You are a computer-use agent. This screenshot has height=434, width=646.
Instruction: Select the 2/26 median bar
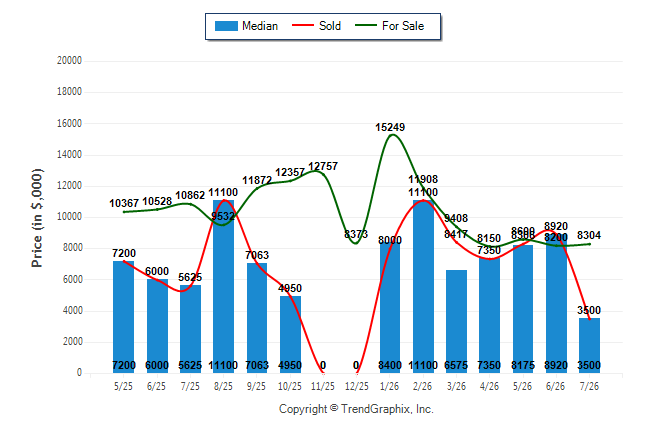[x=423, y=286]
